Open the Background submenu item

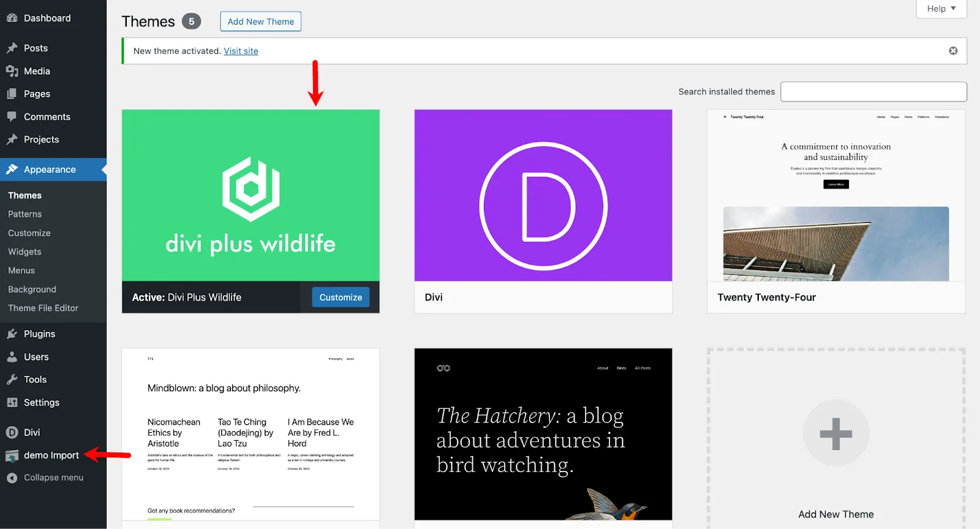[x=32, y=290]
